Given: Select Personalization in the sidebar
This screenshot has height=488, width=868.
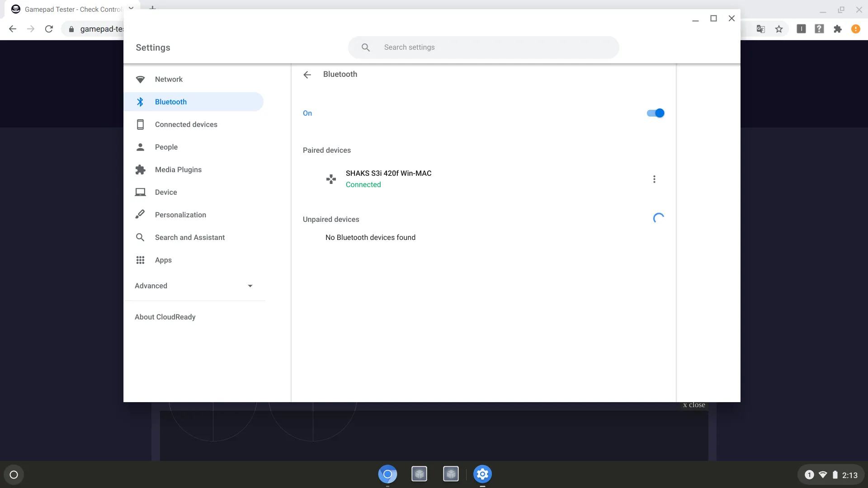Looking at the screenshot, I should pyautogui.click(x=180, y=215).
